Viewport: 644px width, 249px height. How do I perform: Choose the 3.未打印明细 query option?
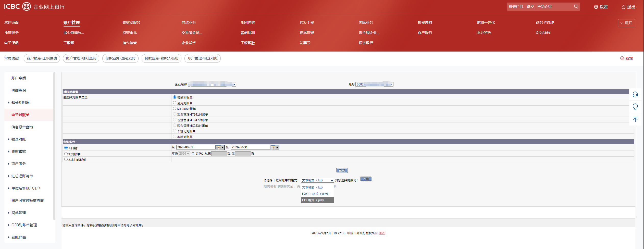(x=66, y=159)
